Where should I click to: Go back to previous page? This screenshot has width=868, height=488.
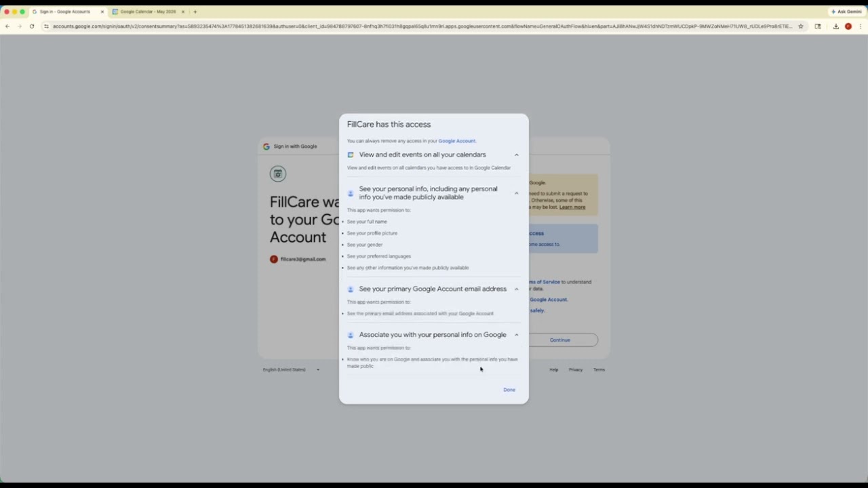click(7, 26)
